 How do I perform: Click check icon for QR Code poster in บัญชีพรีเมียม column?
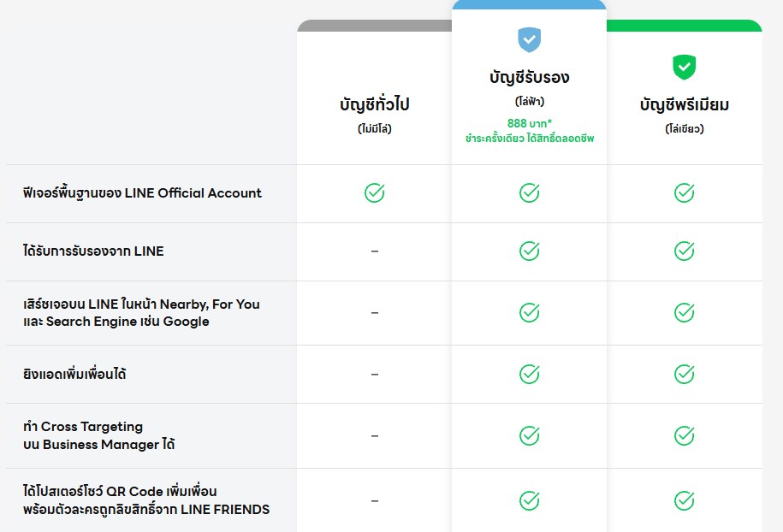(684, 500)
